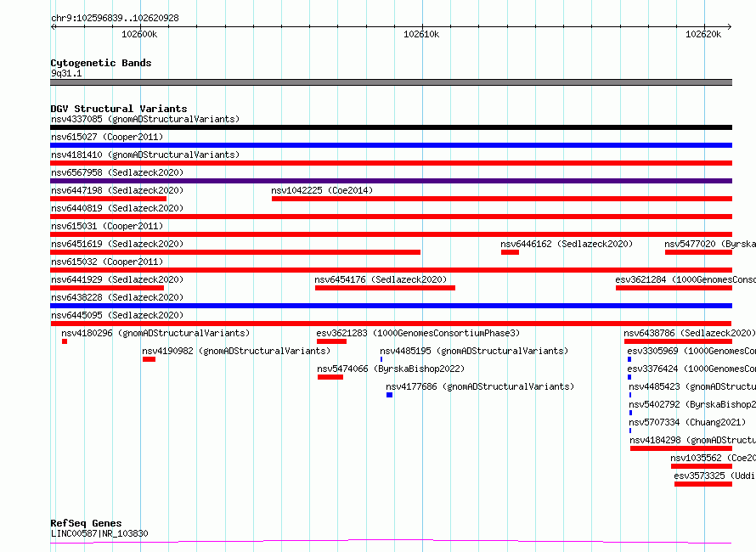Click the gray 9q31.1 cytogenetic band bar

pos(391,82)
